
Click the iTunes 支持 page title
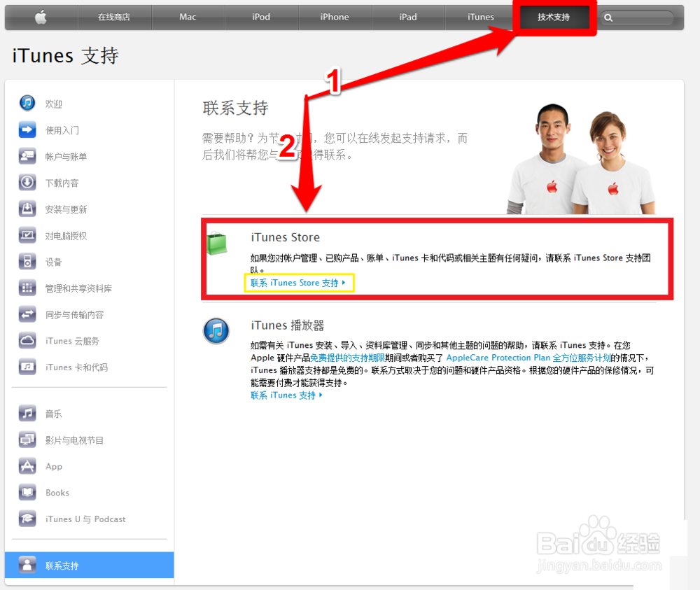65,56
